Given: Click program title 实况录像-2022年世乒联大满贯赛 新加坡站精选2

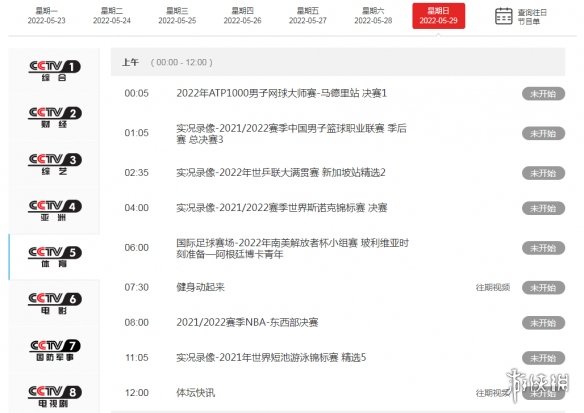Looking at the screenshot, I should (281, 172).
